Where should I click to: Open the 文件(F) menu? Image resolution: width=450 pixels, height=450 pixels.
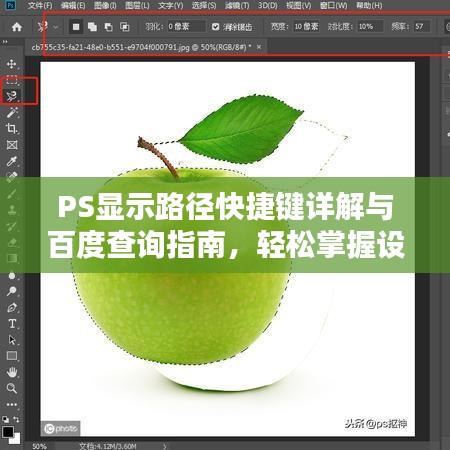pos(40,5)
